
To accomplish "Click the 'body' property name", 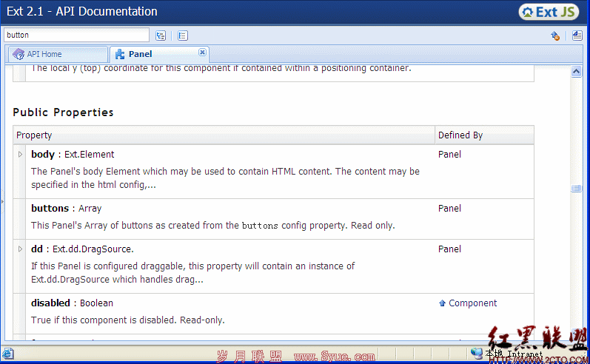I will click(43, 154).
